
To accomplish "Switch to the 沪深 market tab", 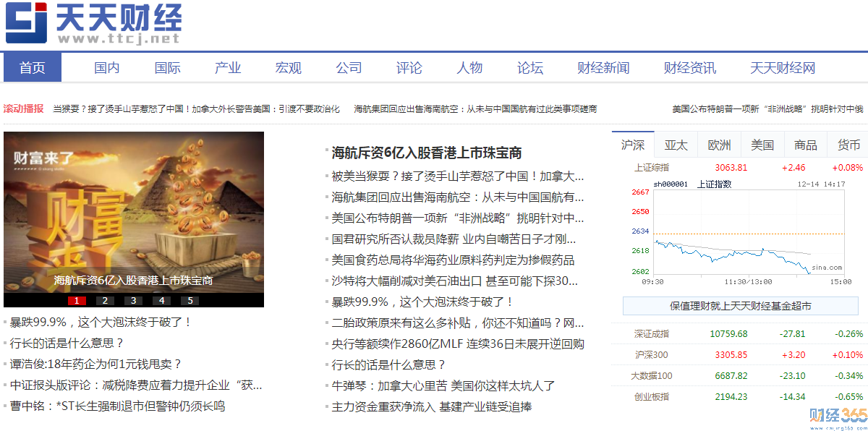I will 633,145.
